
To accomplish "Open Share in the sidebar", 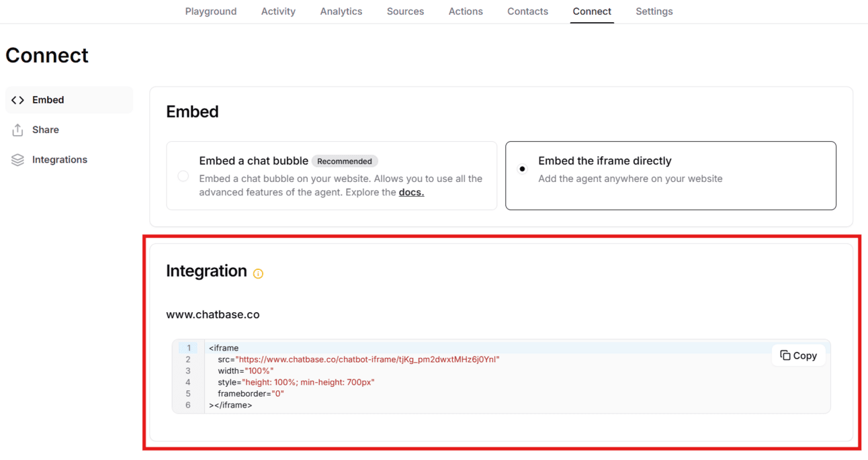I will click(69, 130).
